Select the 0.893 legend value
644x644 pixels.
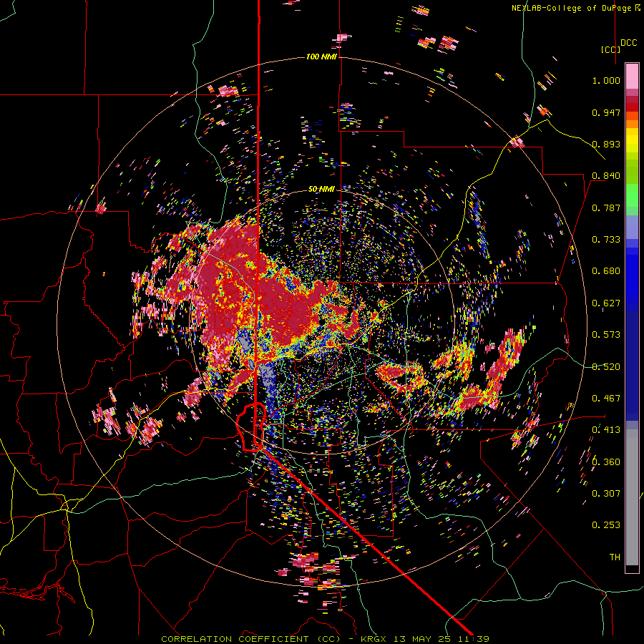click(x=606, y=144)
